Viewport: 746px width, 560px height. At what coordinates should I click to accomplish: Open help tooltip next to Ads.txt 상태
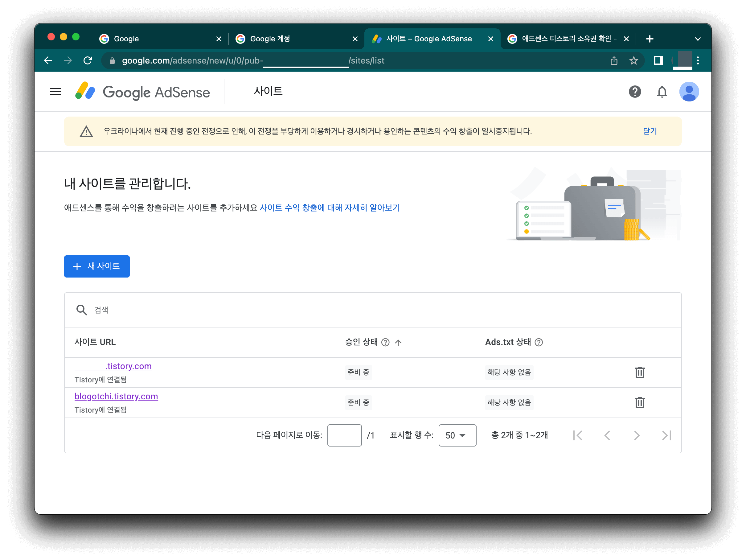coord(539,342)
